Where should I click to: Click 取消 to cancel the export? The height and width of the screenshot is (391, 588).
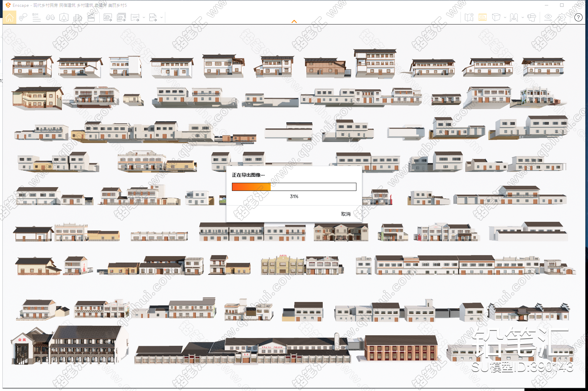[346, 214]
